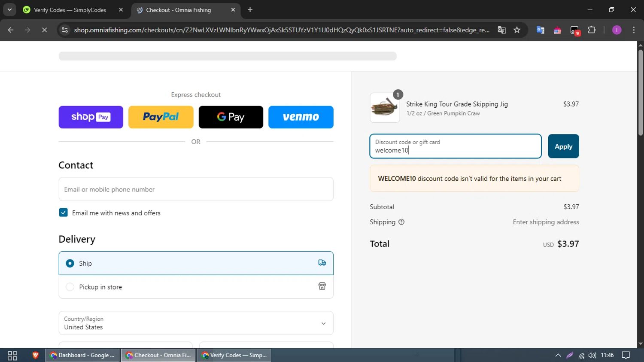Screen dimensions: 644x362
Task: Bookmark this page with the star icon
Action: click(x=517, y=30)
